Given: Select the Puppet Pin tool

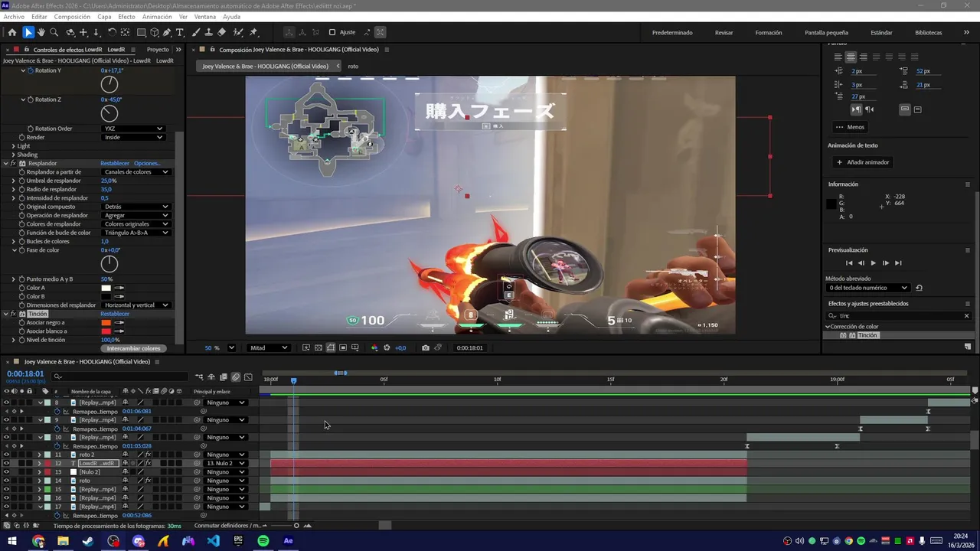Looking at the screenshot, I should pyautogui.click(x=253, y=32).
